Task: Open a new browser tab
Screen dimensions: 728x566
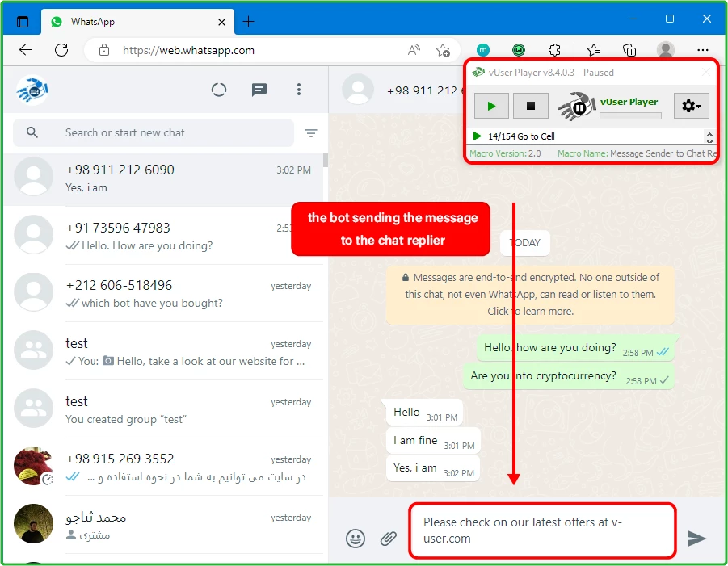Action: click(x=248, y=21)
